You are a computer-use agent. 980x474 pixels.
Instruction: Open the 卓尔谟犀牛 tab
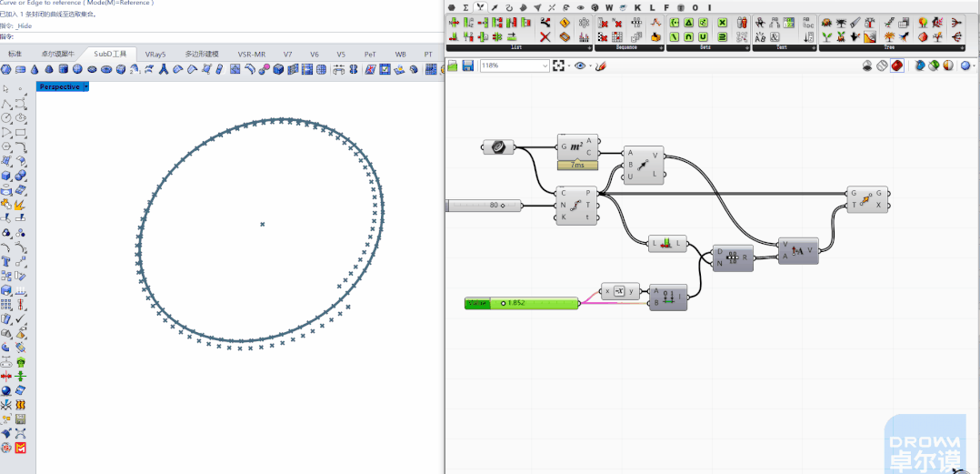(57, 54)
